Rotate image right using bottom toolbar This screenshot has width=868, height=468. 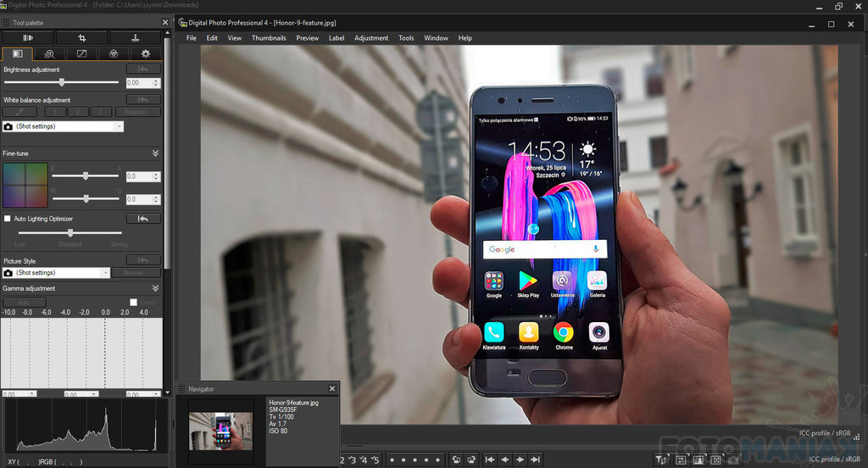[471, 460]
